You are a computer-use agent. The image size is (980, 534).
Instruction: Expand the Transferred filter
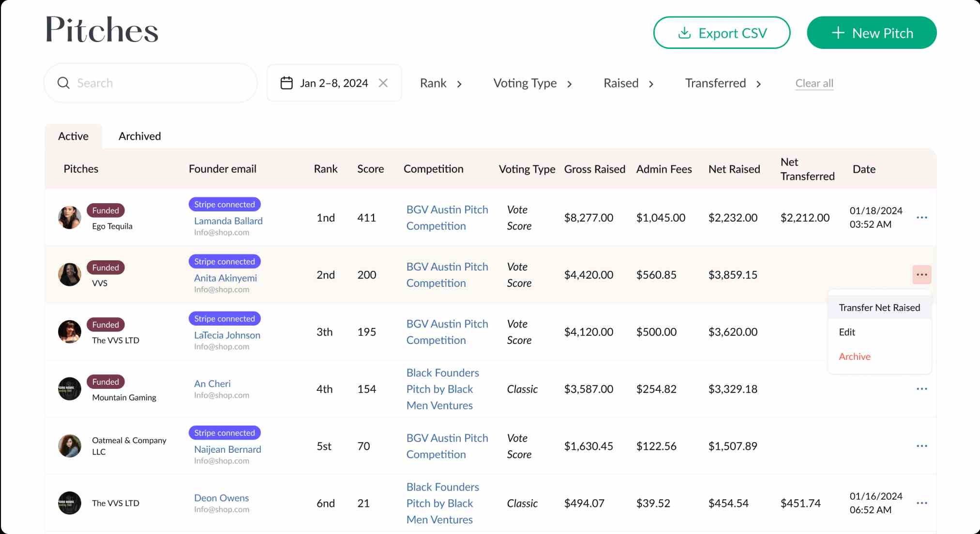723,83
